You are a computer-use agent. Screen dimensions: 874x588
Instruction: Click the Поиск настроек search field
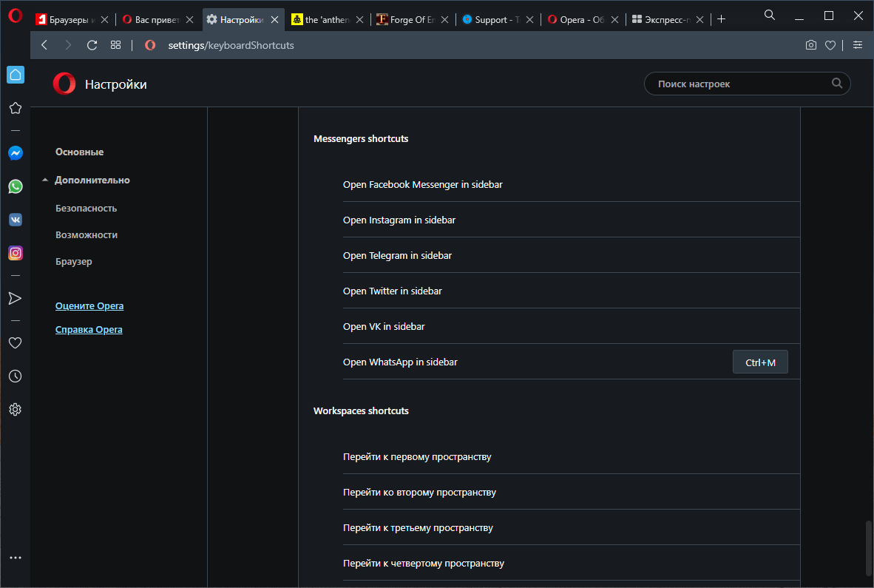[739, 84]
